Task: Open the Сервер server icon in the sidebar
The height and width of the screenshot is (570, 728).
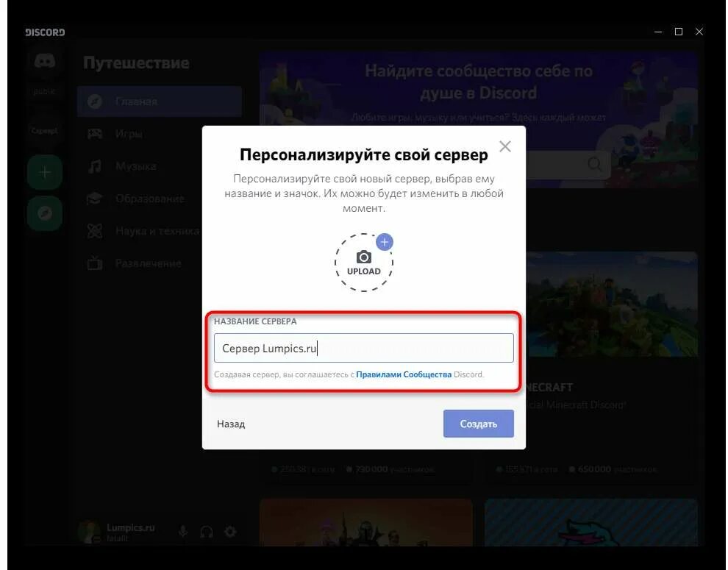Action: [x=45, y=130]
